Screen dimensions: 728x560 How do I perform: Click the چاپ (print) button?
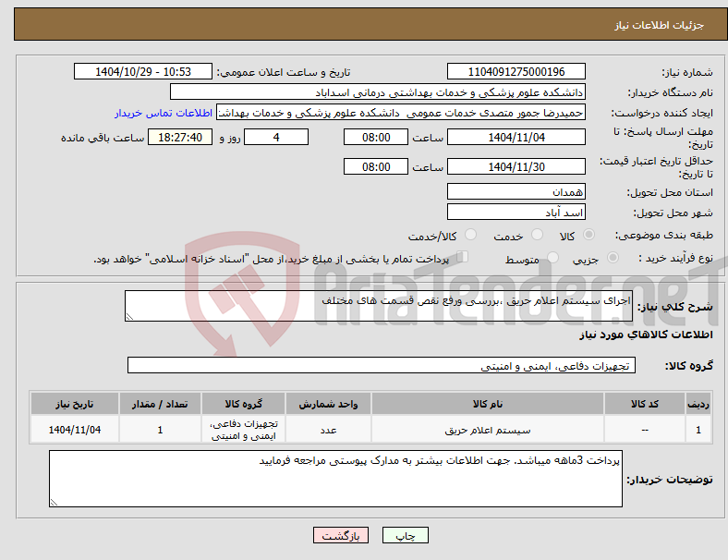tap(405, 535)
